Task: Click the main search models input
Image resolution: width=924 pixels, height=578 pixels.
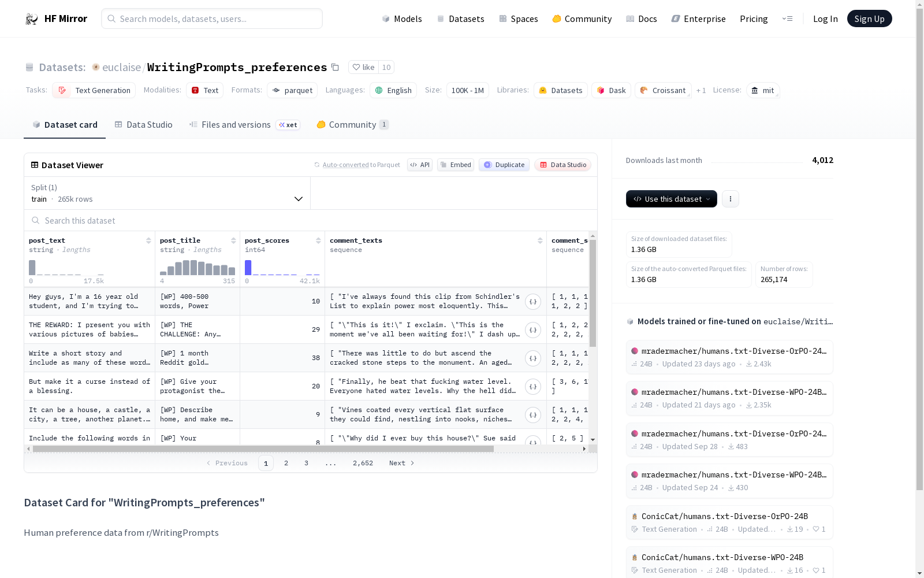Action: click(x=212, y=18)
